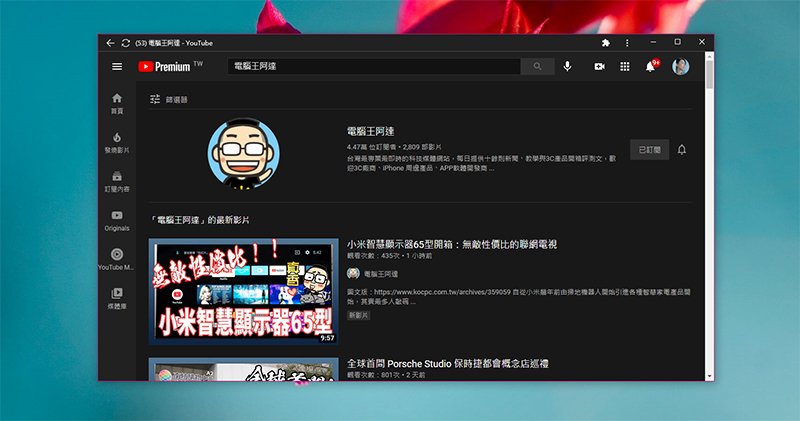Click the back arrow in title bar

click(x=110, y=43)
